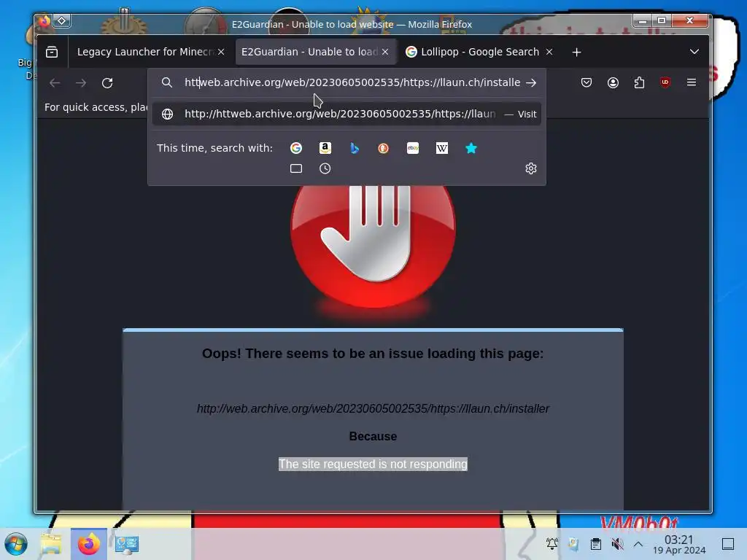
Task: Click the blocked web.archive.org URL text
Action: coord(373,408)
